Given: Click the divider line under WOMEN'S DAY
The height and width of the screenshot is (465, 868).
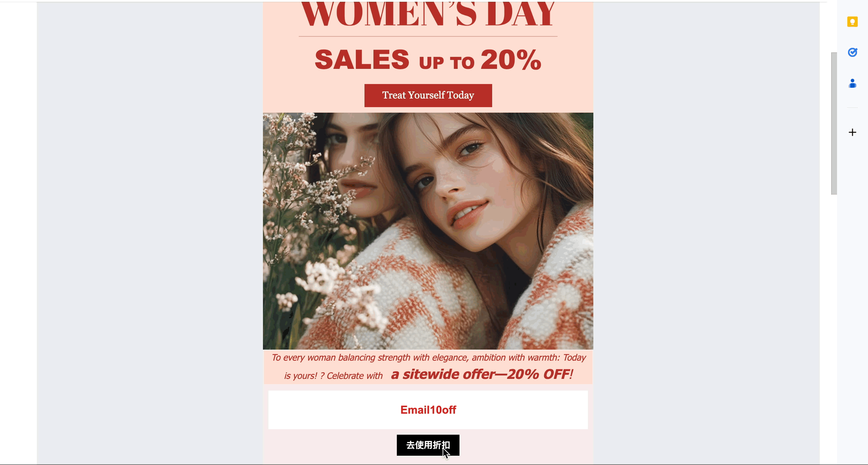Looking at the screenshot, I should (428, 36).
